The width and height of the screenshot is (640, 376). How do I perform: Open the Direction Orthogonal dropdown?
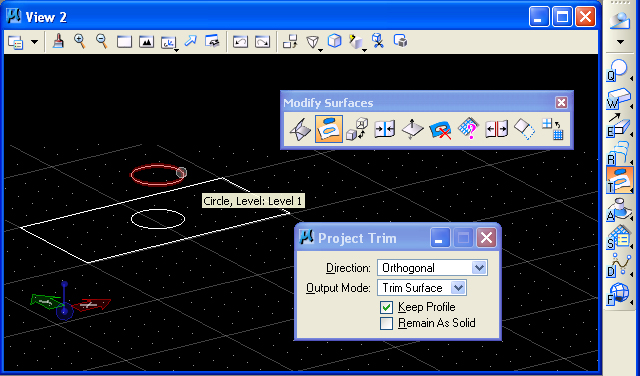point(432,268)
